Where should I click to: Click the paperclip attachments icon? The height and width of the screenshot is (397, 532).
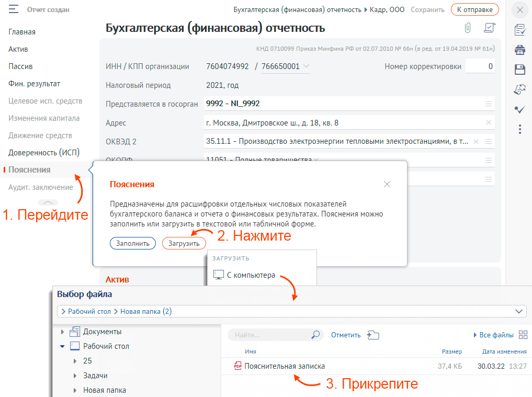coord(468,28)
